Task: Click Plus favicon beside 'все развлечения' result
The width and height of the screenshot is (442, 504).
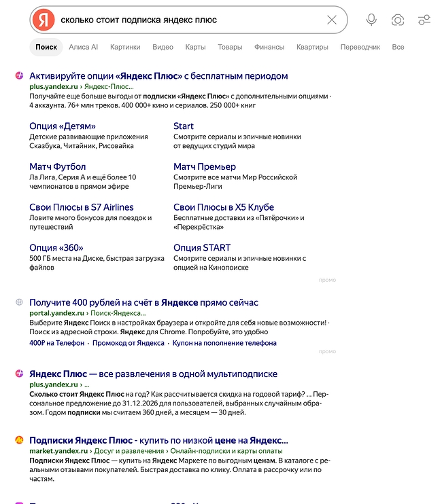Action: 19,374
